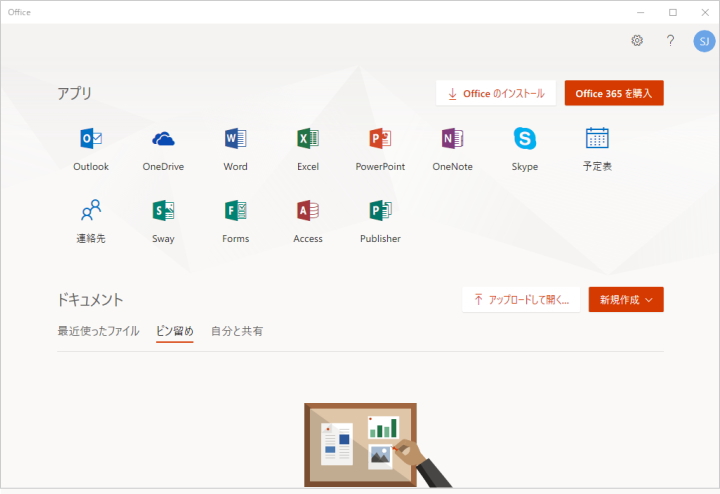
Task: Click the question mark help icon
Action: (670, 40)
